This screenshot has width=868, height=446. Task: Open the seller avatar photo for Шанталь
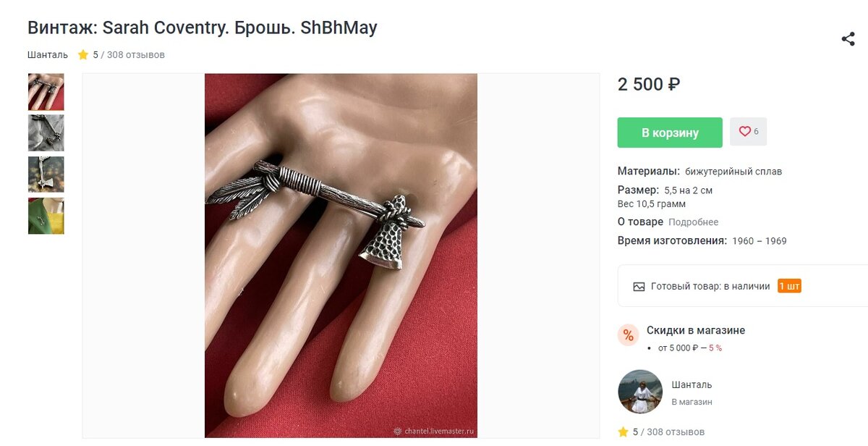(639, 392)
